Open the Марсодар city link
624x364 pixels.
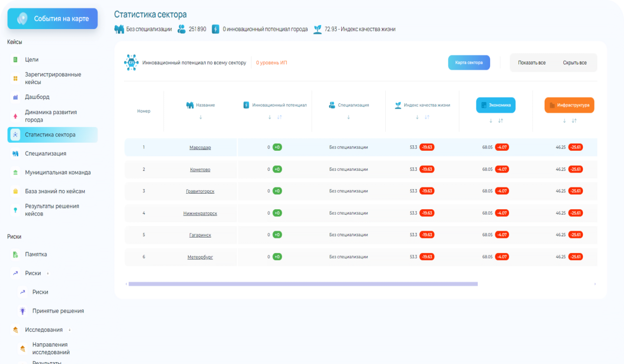(x=200, y=147)
